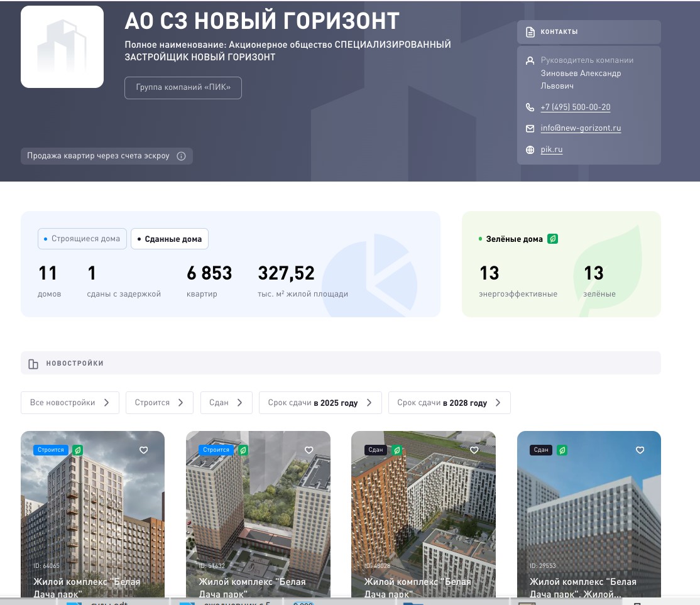Click the info icon next to escrow sales
Image resolution: width=700 pixels, height=605 pixels.
coord(181,156)
